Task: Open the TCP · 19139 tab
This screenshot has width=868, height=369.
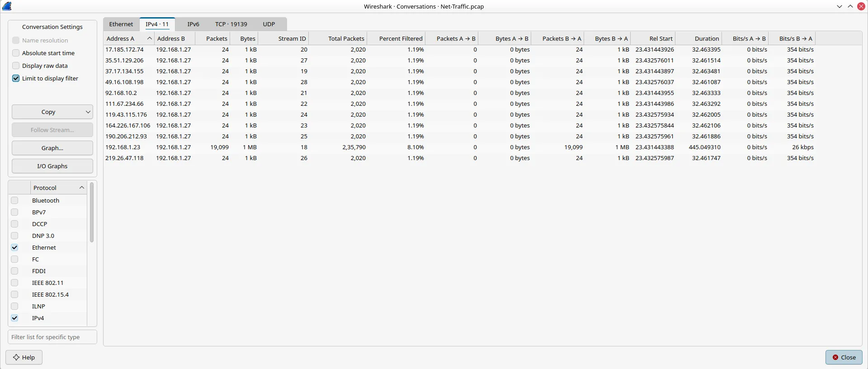Action: (x=231, y=24)
